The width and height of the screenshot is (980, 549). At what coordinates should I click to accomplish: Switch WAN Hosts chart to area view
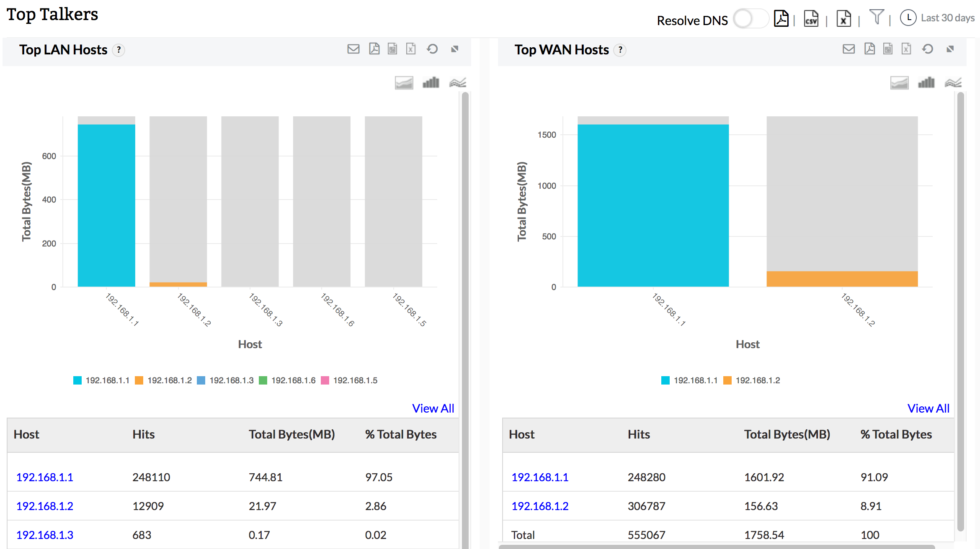tap(899, 82)
